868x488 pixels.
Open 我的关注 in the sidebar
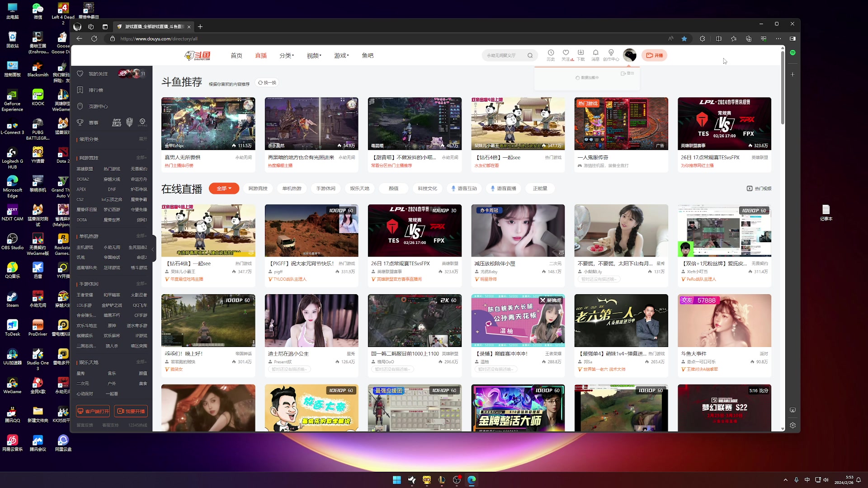[98, 74]
